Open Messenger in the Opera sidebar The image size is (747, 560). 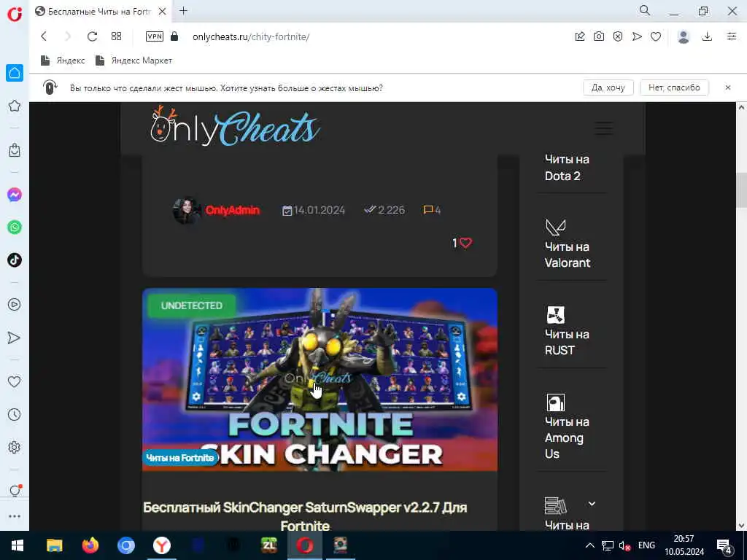coord(15,195)
